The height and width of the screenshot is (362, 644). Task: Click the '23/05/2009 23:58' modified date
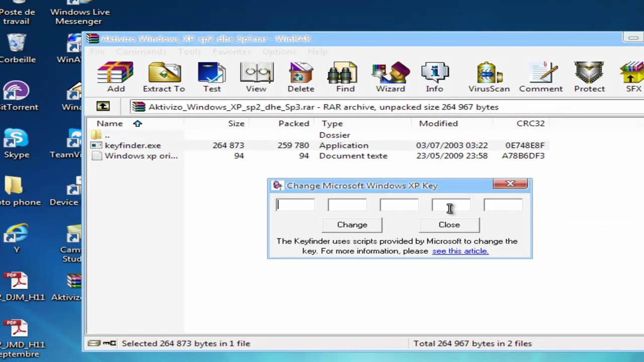[451, 156]
